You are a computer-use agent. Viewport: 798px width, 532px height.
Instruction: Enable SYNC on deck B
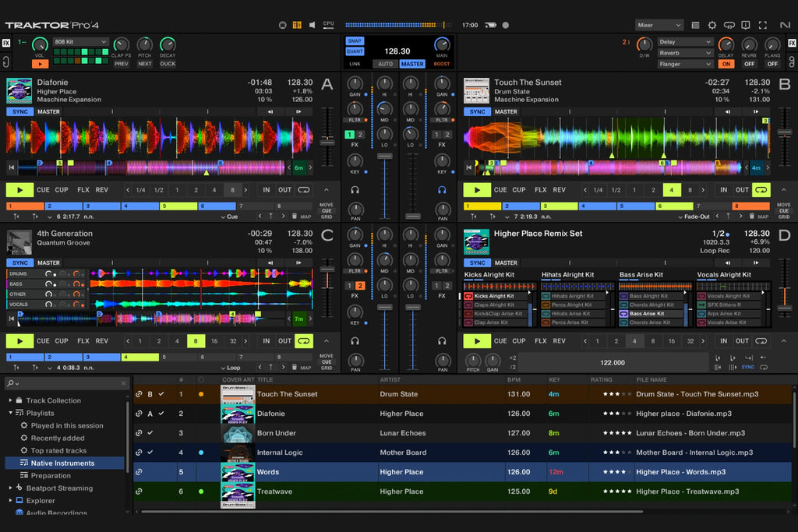(x=476, y=111)
